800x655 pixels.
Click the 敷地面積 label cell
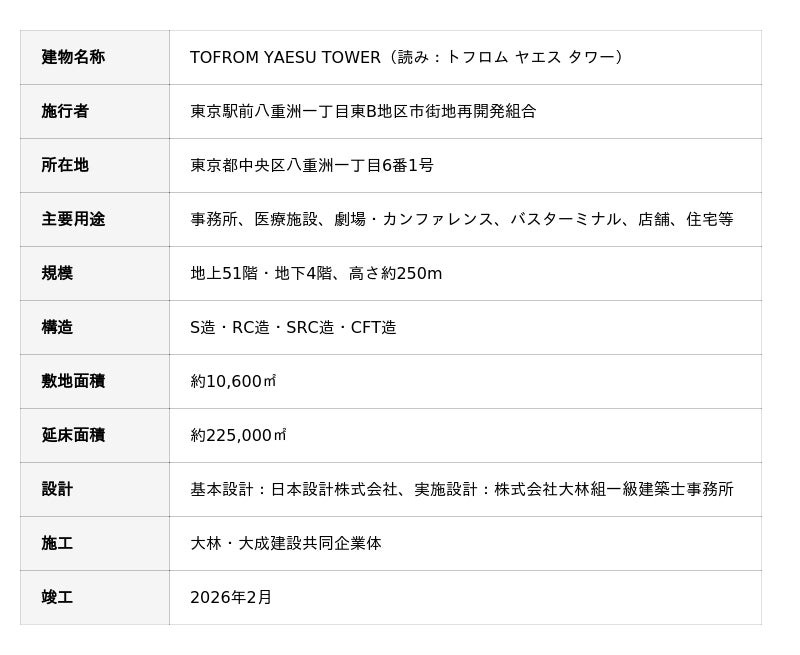[x=73, y=381]
